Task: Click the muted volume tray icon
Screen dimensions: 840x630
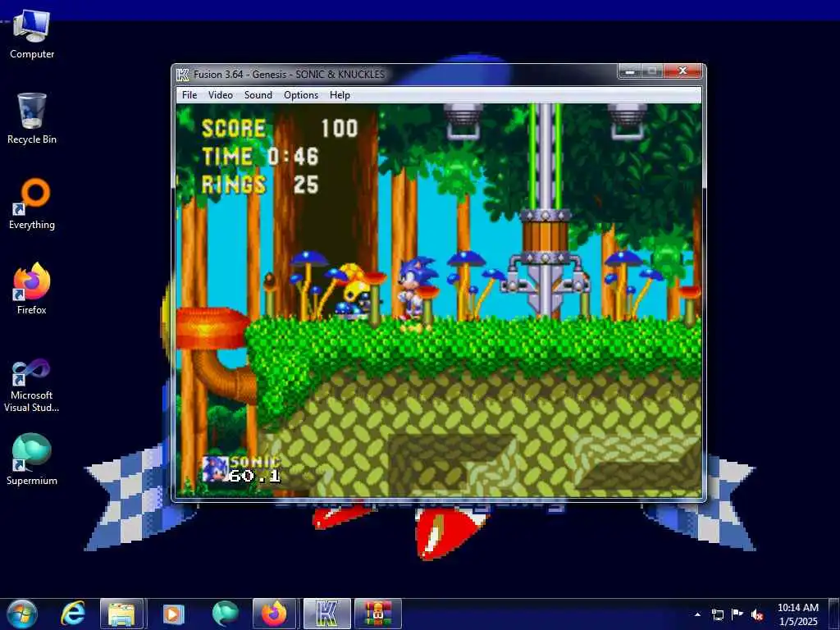Action: pyautogui.click(x=757, y=614)
